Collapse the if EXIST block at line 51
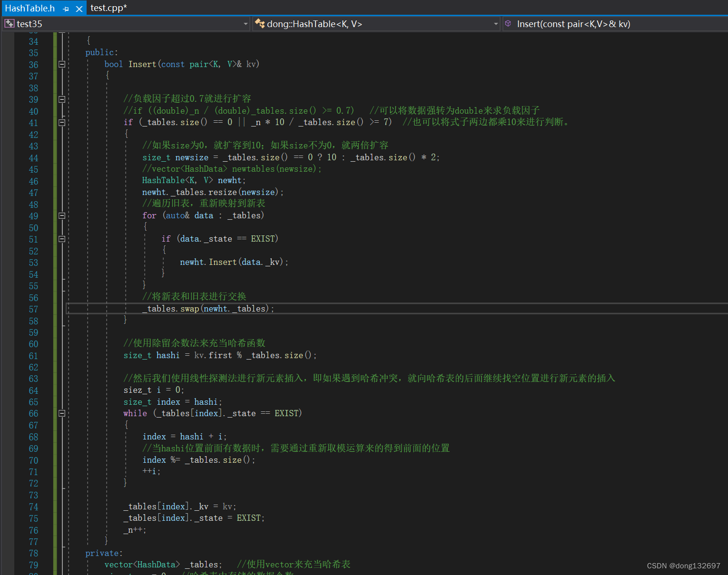The image size is (728, 575). (x=62, y=239)
